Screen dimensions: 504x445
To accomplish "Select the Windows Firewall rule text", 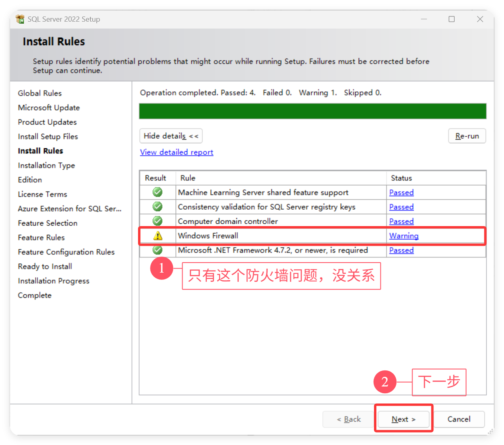I will tap(208, 236).
